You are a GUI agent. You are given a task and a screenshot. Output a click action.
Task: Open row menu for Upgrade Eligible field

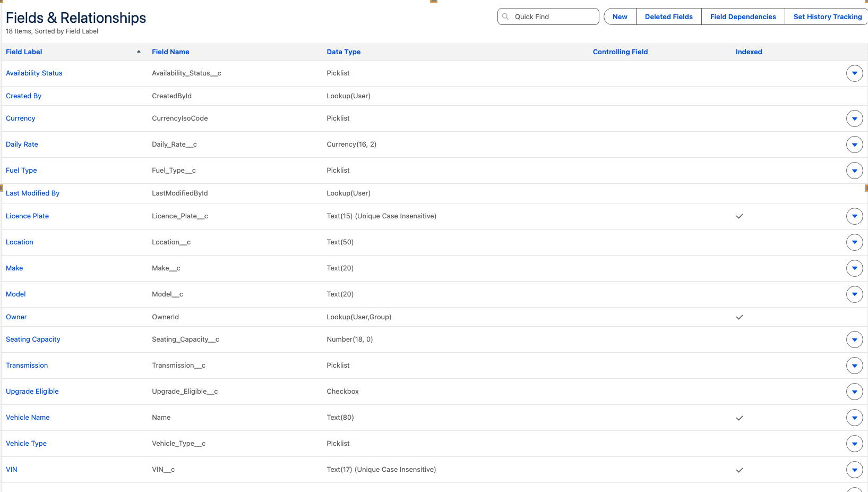point(854,392)
